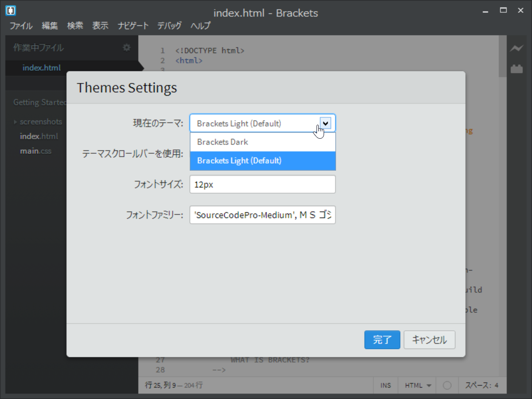Click スペース: 4 indentation setting
532x399 pixels.
(x=481, y=385)
